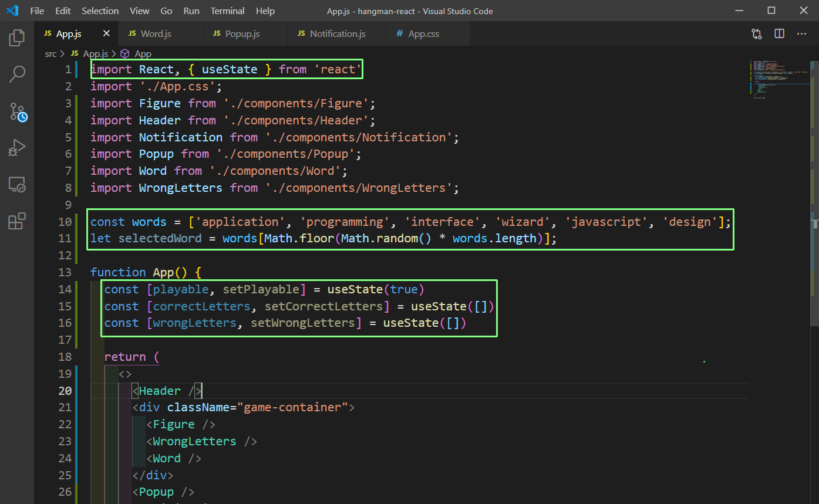Image resolution: width=819 pixels, height=504 pixels.
Task: Click the <Popup /> JSX tag
Action: tap(163, 492)
